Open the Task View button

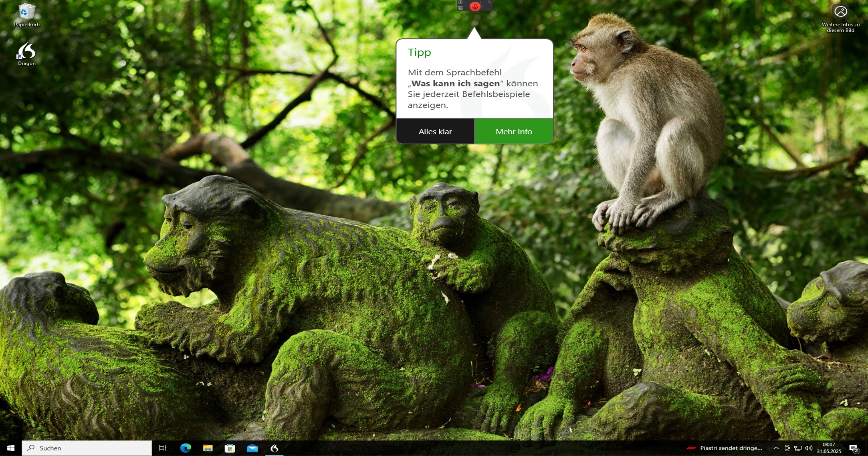click(x=162, y=448)
